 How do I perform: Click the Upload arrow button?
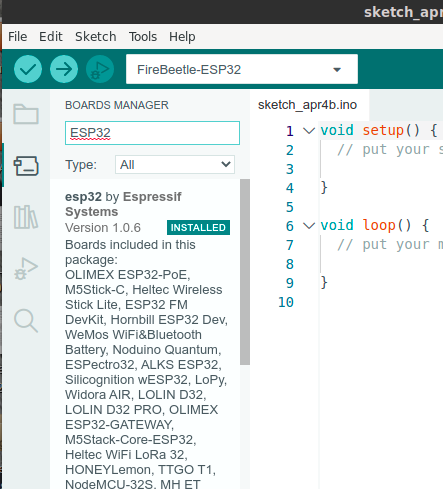(64, 69)
